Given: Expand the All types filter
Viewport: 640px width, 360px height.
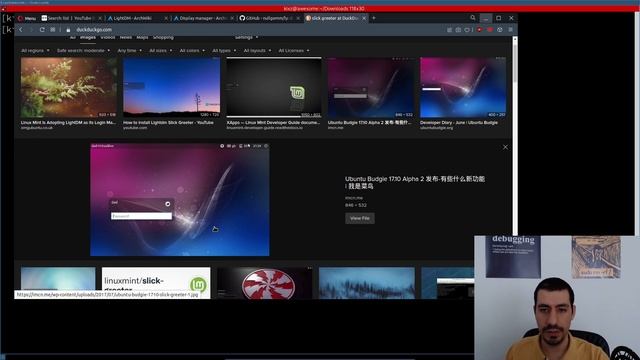Looking at the screenshot, I should pyautogui.click(x=224, y=51).
